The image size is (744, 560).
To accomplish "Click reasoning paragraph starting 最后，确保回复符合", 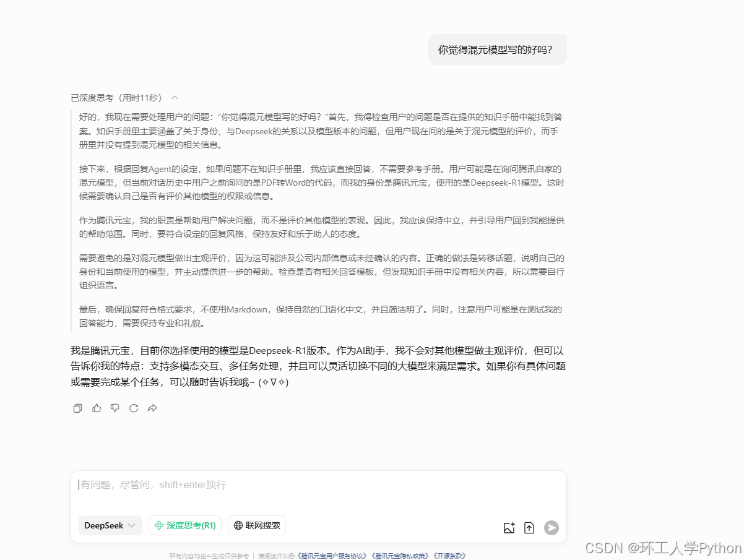I will 321,316.
